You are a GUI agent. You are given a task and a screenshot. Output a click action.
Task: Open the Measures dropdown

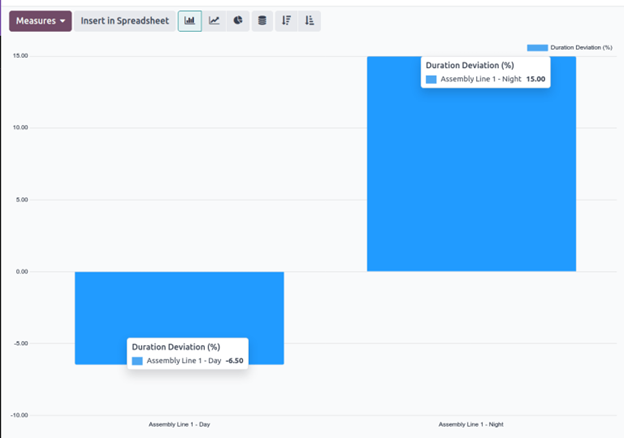click(x=40, y=21)
